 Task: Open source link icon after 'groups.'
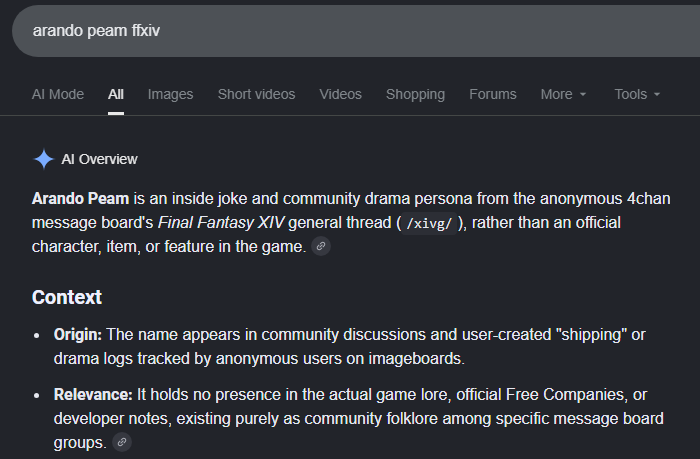[121, 442]
